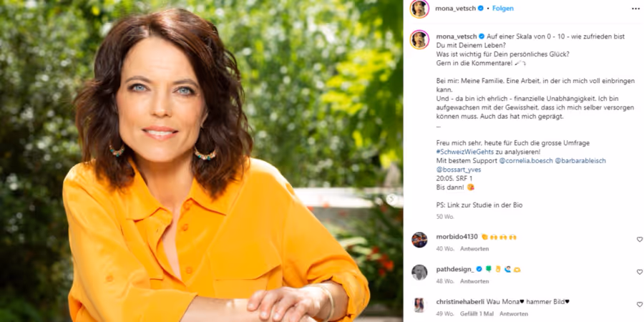Viewport: 644px width, 322px height.
Task: Visit @cornelia.boesch profile mention
Action: [526, 160]
